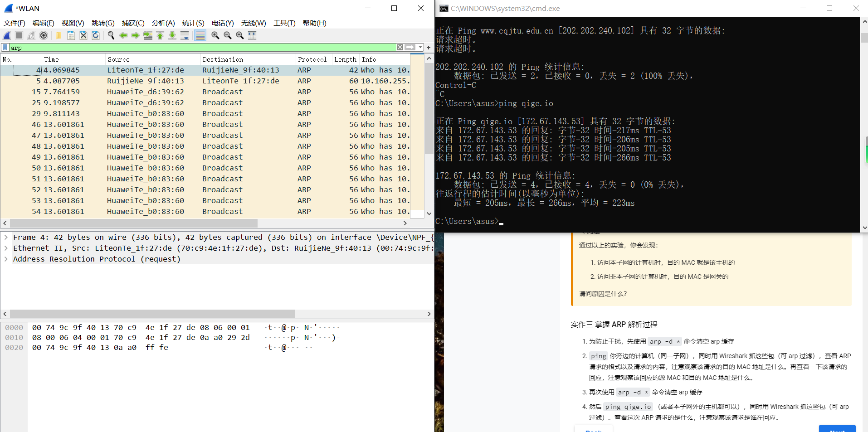868x432 pixels.
Task: Go forward to next packet in history
Action: click(135, 35)
